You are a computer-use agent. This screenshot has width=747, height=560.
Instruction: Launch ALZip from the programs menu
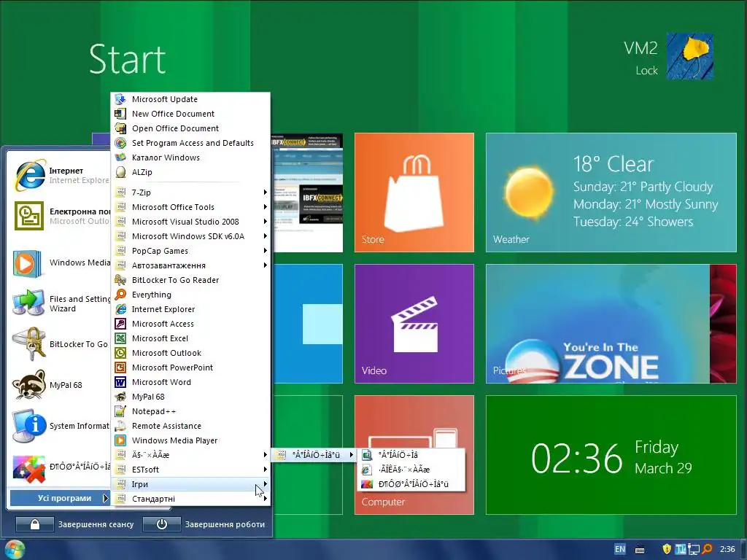coord(190,172)
